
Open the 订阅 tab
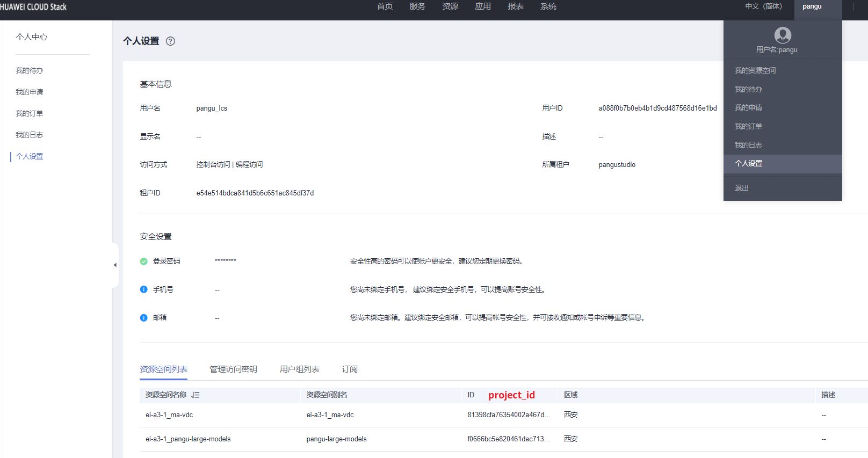[x=350, y=369]
